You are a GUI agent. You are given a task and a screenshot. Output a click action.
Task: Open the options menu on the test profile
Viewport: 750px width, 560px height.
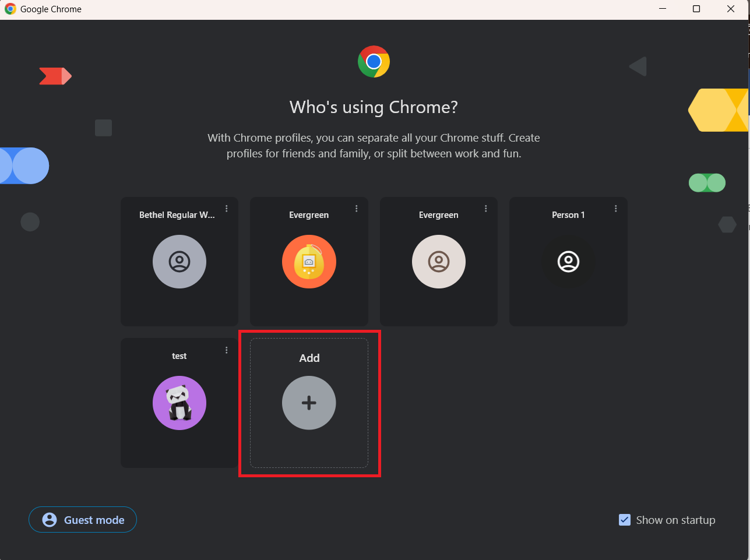coord(227,350)
